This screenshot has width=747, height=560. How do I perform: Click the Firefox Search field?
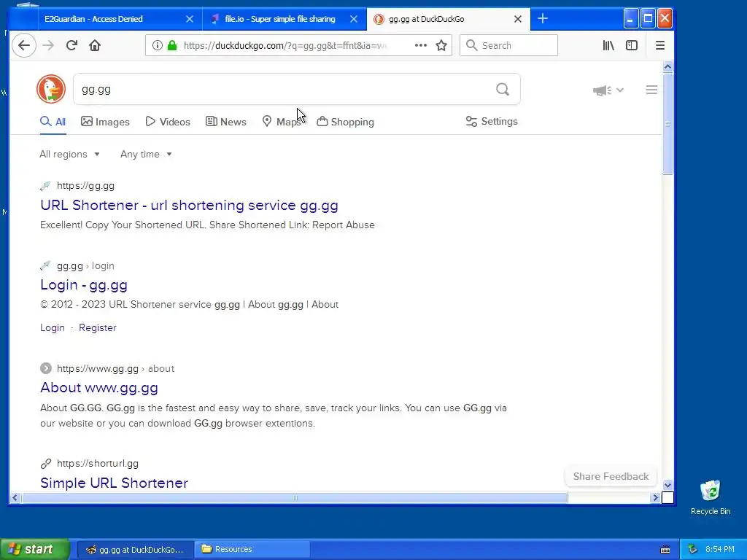508,45
